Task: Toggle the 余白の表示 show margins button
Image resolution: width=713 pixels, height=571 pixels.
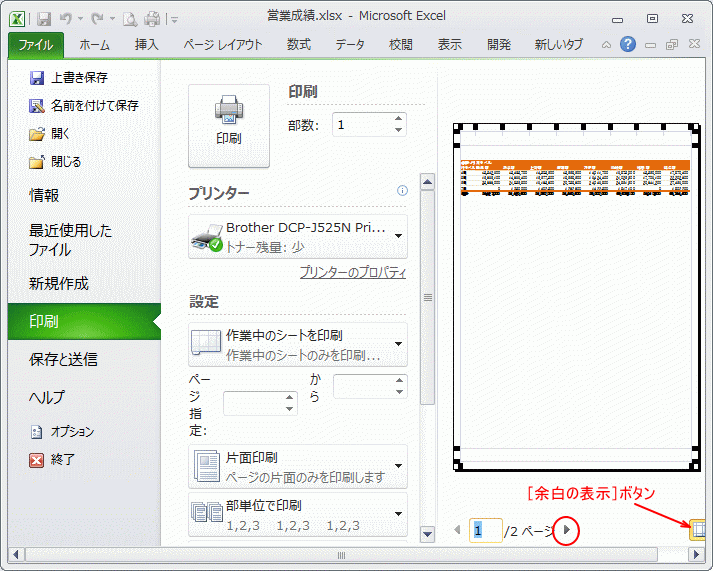Action: point(698,530)
